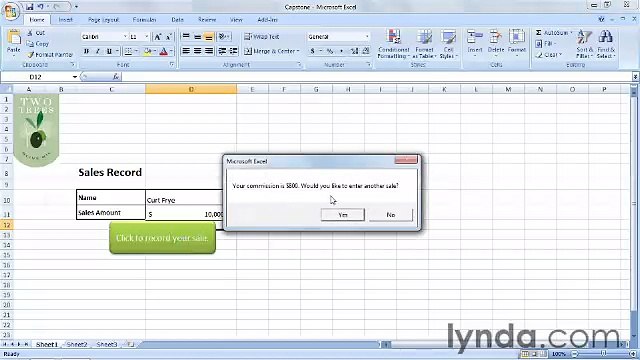Viewport: 640px width, 360px height.
Task: Toggle middle vertical alignment
Action: (x=197, y=37)
